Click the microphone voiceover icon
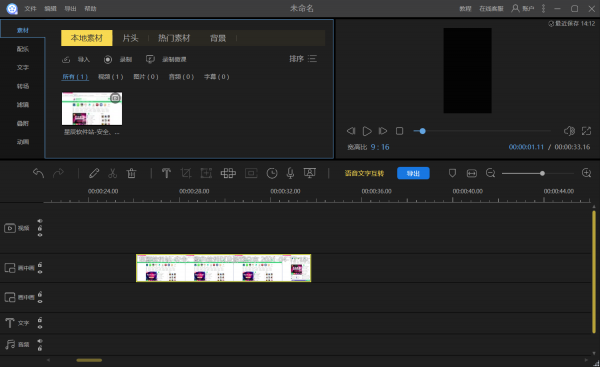Screen dimensions: 600x367 pos(290,173)
